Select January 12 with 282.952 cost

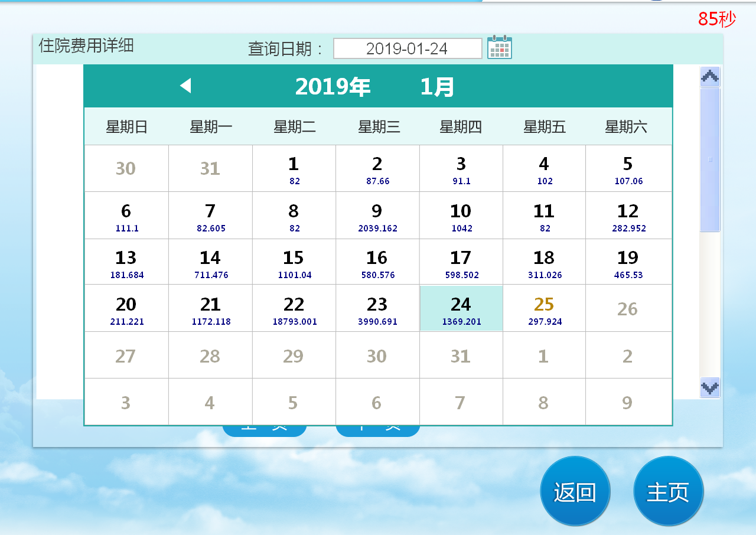[628, 216]
